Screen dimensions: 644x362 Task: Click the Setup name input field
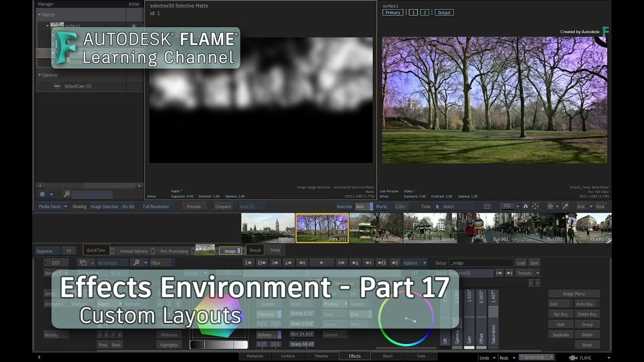click(480, 263)
